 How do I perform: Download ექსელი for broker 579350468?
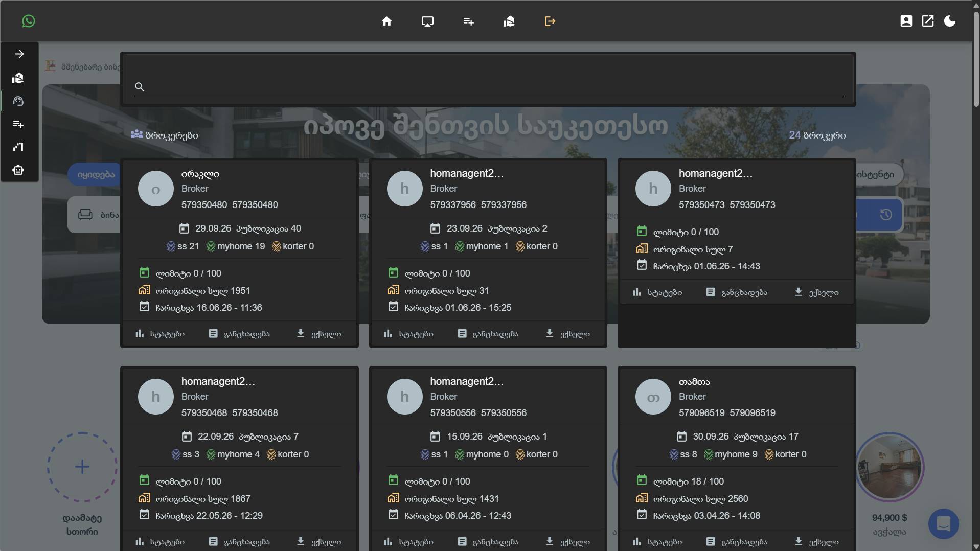[319, 542]
